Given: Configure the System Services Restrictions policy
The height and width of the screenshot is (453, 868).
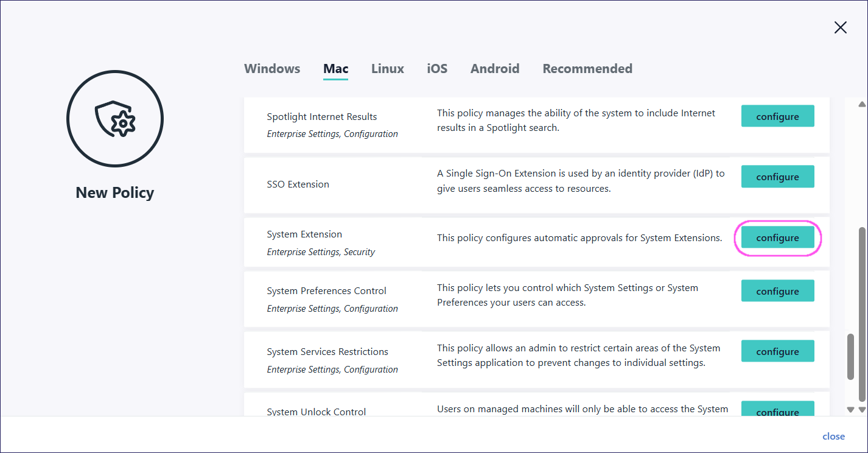Looking at the screenshot, I should pos(777,351).
